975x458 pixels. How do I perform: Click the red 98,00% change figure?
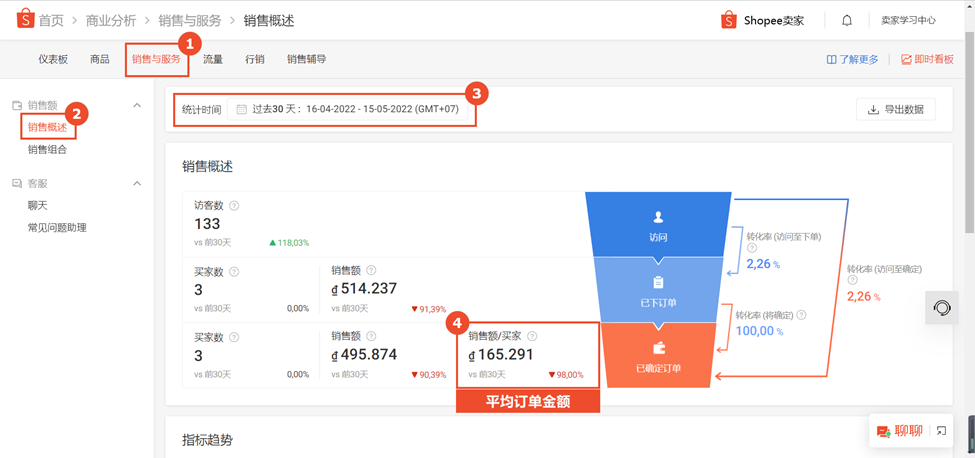pos(566,375)
